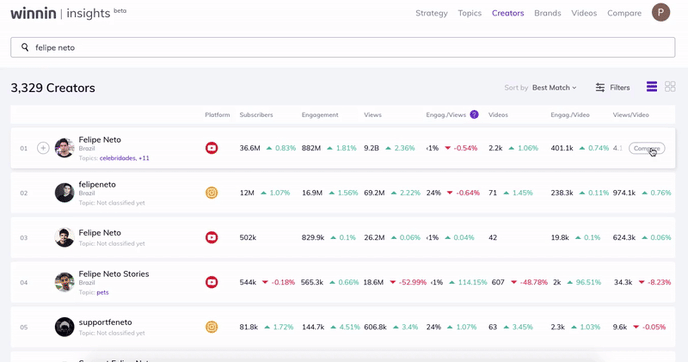688x362 pixels.
Task: Go to Strategy tab
Action: point(431,13)
